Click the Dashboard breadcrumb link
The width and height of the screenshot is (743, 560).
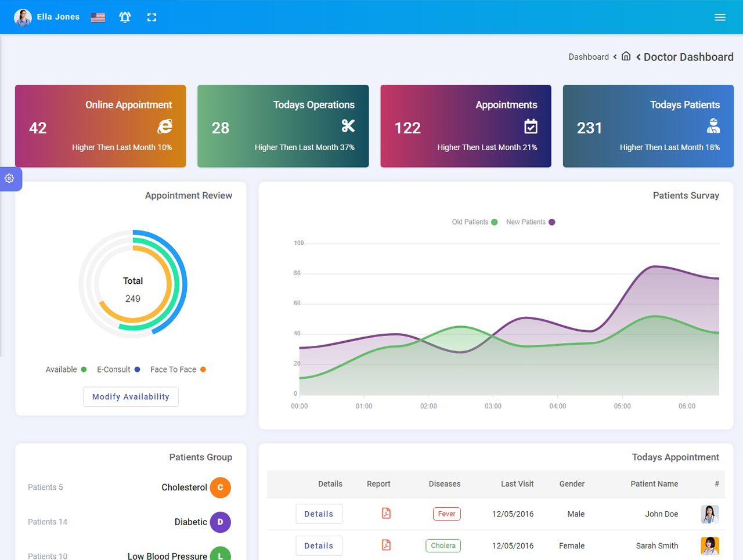[x=588, y=57]
